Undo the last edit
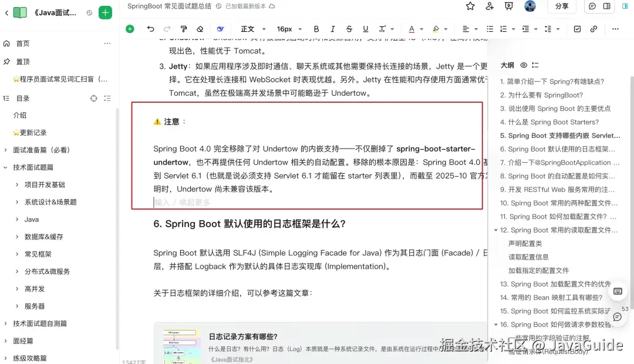The height and width of the screenshot is (364, 634). 150,29
